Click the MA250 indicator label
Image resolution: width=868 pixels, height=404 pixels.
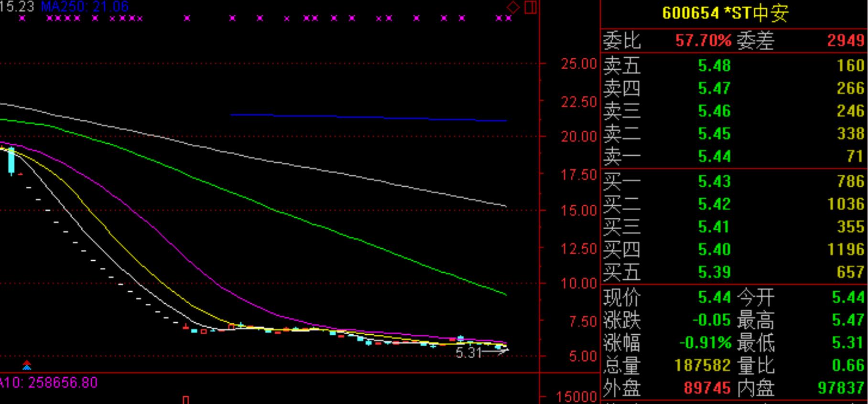point(85,6)
